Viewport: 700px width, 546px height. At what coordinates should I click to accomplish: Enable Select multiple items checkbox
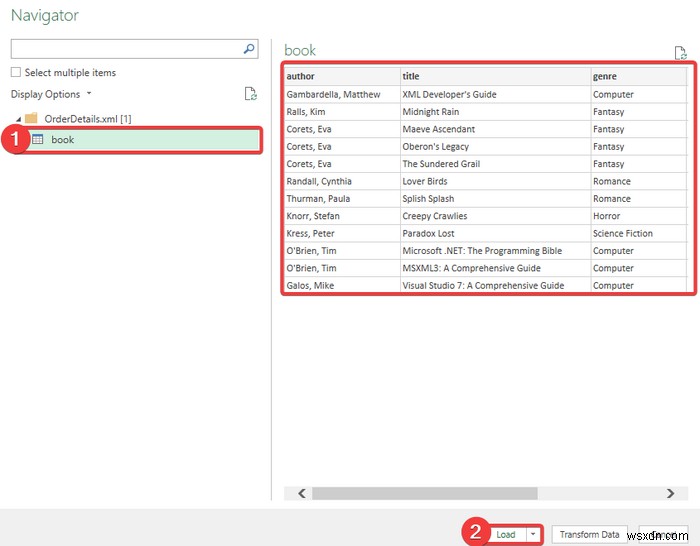[16, 72]
